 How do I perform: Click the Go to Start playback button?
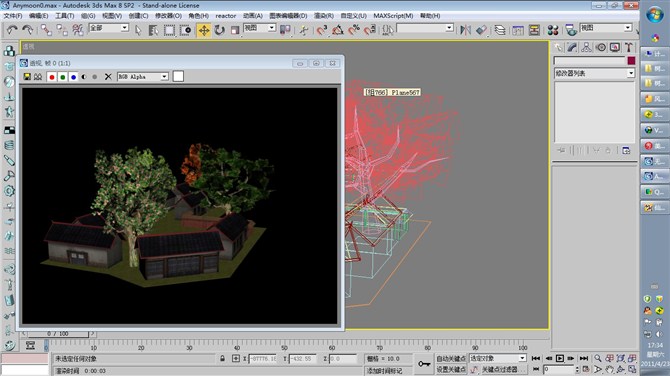(536, 358)
